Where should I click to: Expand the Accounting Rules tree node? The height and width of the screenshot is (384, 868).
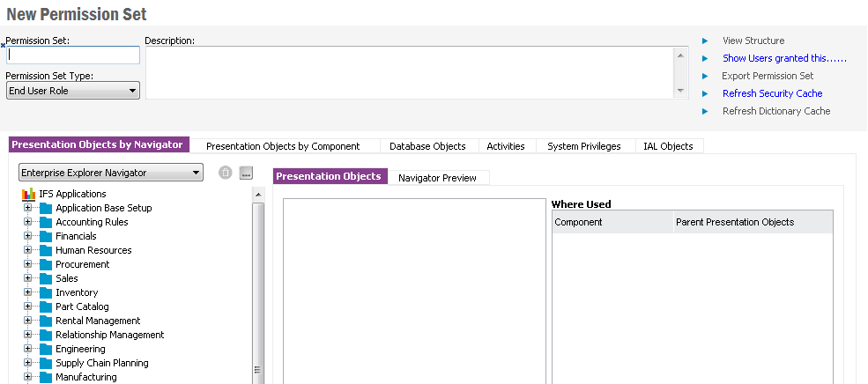(28, 222)
